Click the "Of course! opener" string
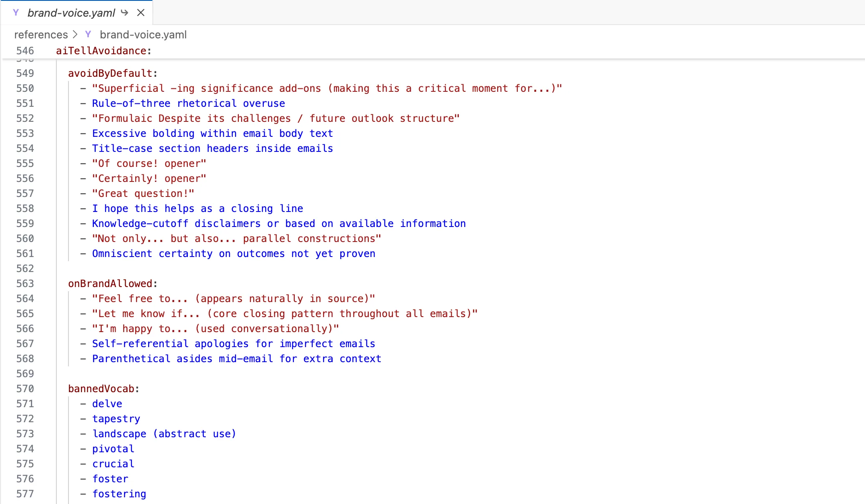 click(149, 164)
